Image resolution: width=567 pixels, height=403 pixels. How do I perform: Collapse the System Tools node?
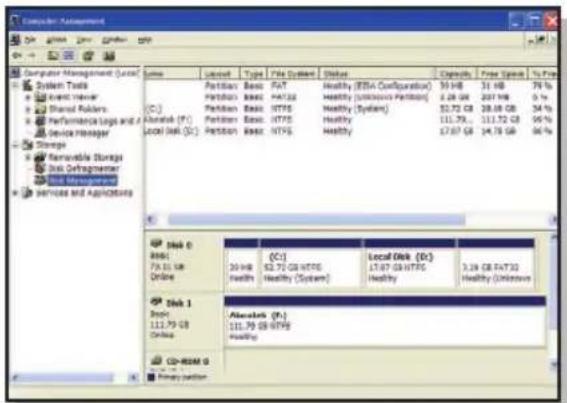click(x=16, y=86)
